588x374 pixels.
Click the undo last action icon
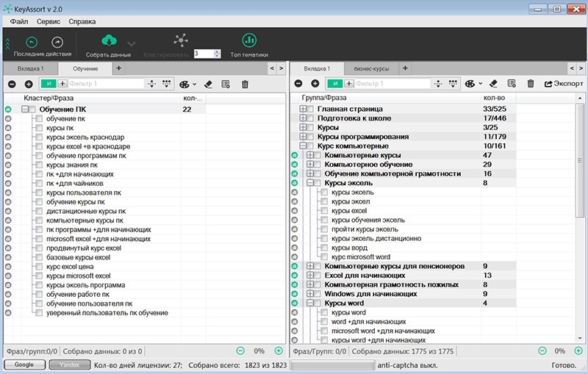coord(32,43)
